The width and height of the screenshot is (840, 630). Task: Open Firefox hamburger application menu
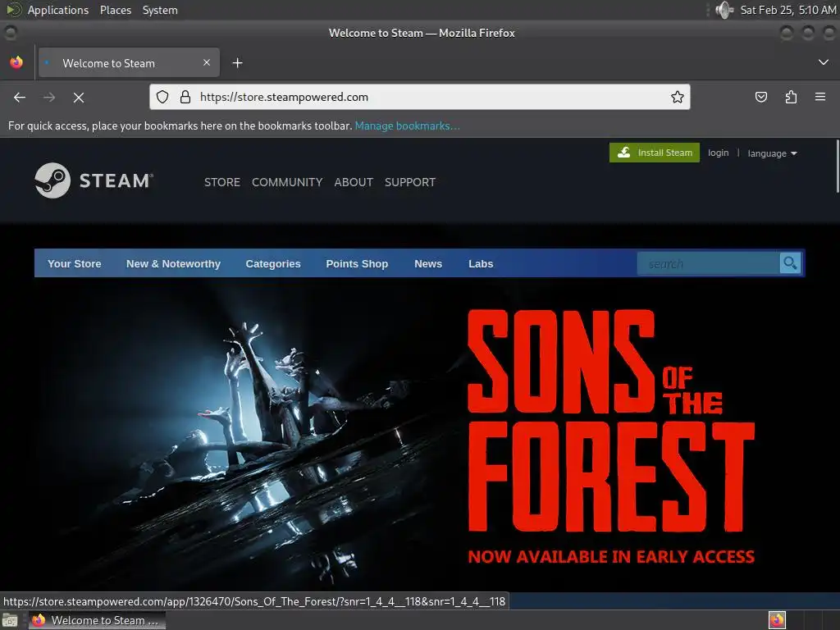pyautogui.click(x=820, y=97)
